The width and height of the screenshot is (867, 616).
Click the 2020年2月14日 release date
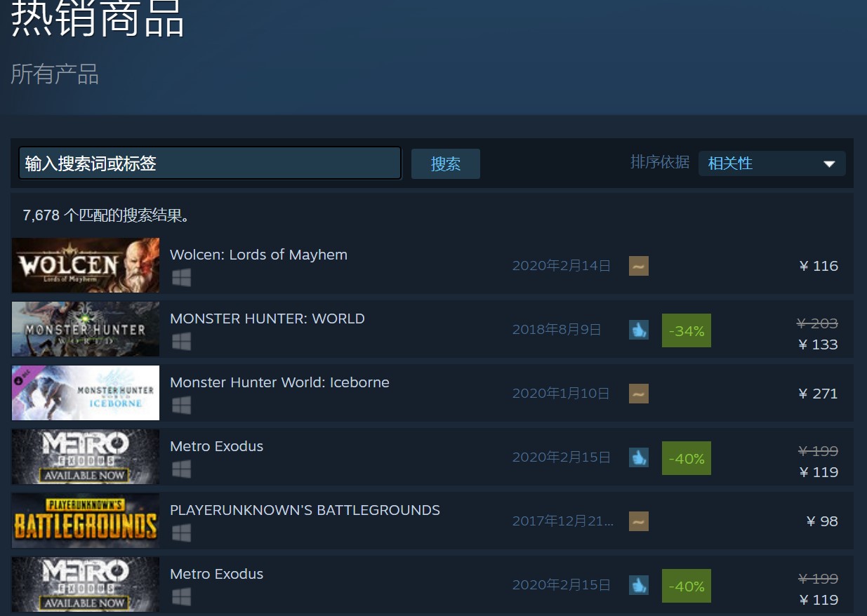562,266
